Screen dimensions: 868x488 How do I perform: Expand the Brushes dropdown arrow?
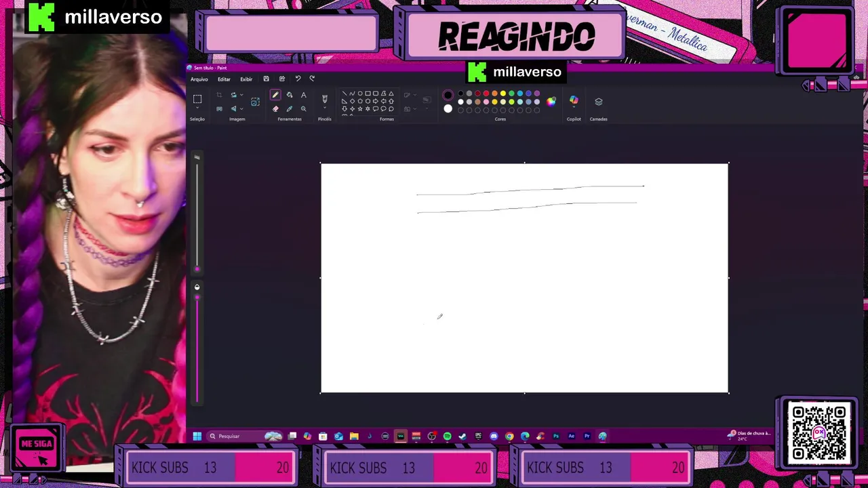pyautogui.click(x=325, y=107)
